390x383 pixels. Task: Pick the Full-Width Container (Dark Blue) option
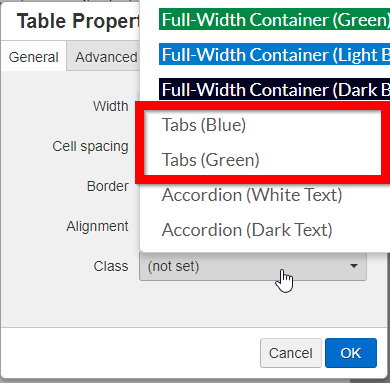(274, 89)
